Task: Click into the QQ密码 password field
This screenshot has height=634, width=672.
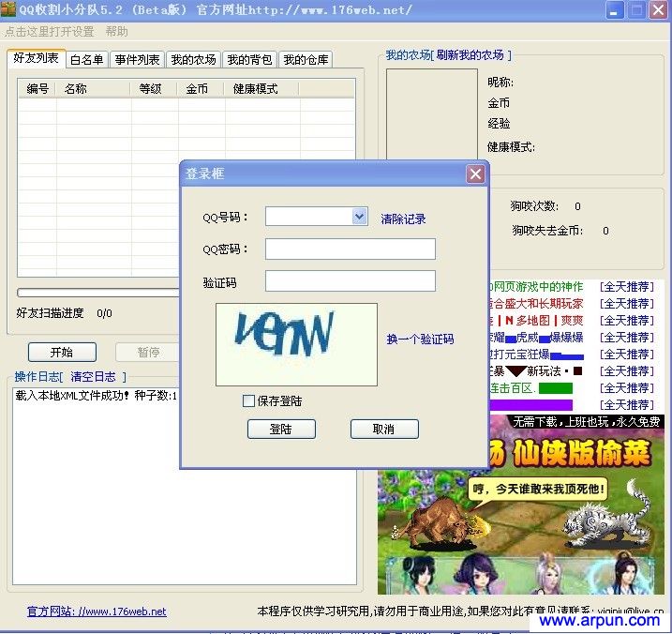Action: click(350, 249)
